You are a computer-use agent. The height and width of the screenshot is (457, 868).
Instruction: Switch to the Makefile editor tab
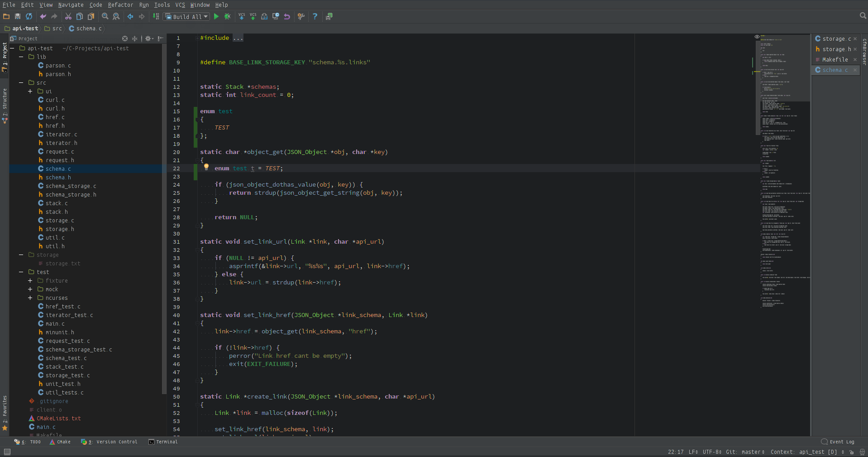tap(835, 60)
